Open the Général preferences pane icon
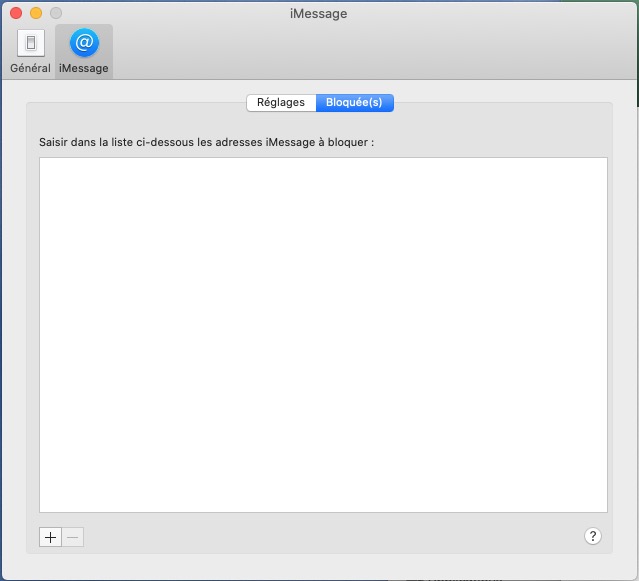The image size is (639, 581). pos(30,43)
